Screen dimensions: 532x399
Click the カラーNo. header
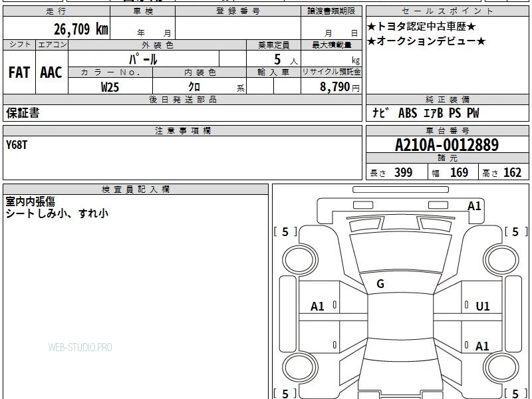[110, 72]
